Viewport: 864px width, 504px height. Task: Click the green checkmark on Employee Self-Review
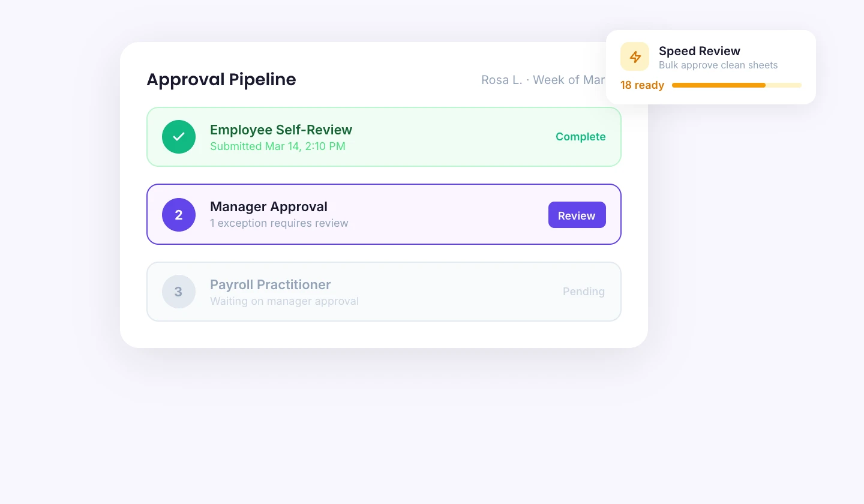(x=179, y=137)
